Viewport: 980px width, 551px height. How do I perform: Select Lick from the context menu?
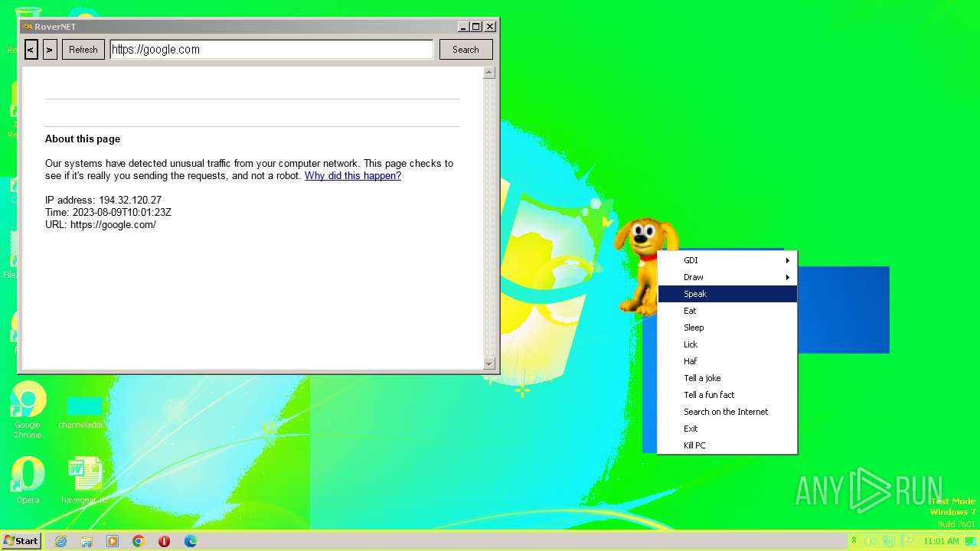727,344
